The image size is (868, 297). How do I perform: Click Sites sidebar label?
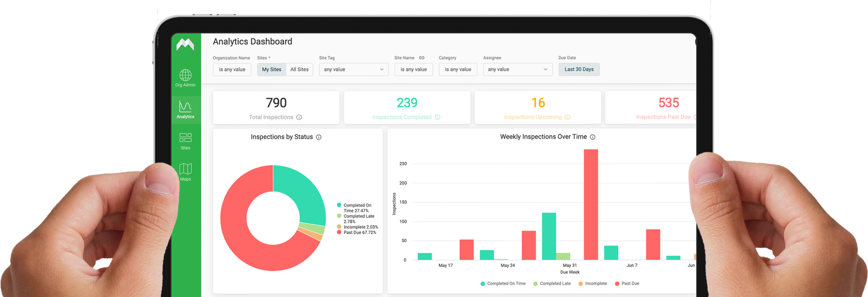(x=185, y=148)
